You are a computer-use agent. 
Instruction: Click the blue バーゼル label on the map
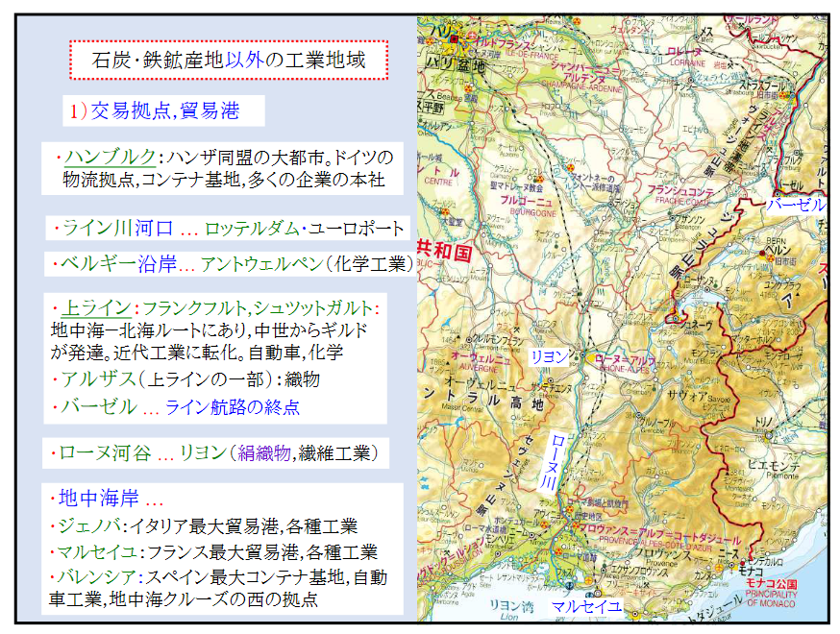pos(794,204)
